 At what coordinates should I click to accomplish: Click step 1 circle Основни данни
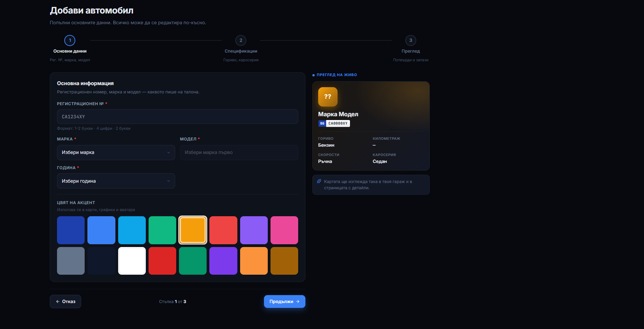click(x=70, y=40)
